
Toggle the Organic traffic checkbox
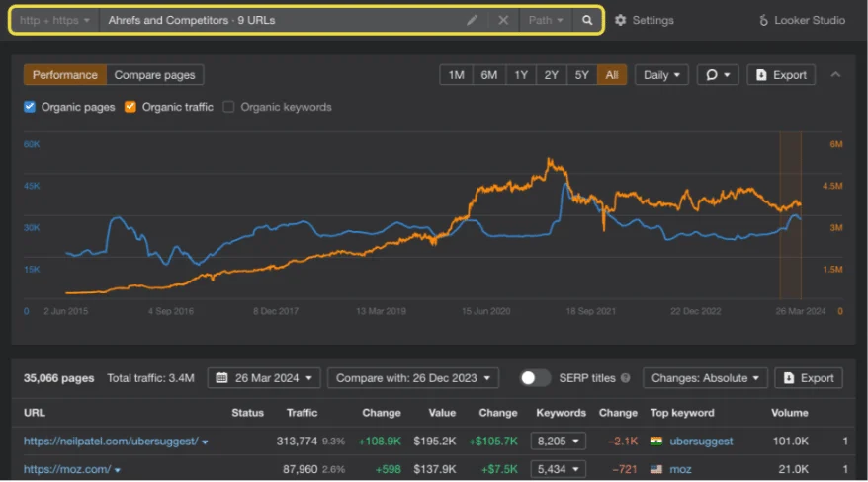[130, 106]
